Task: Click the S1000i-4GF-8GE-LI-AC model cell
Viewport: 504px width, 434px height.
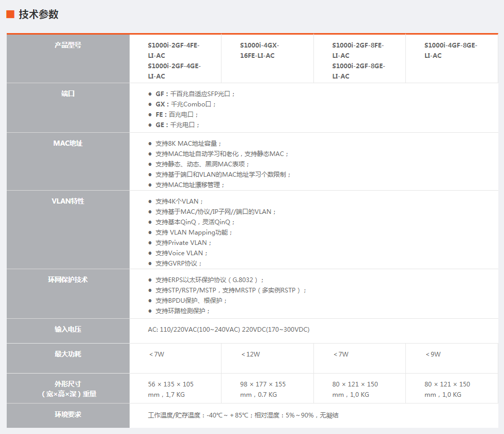Action: [x=450, y=50]
